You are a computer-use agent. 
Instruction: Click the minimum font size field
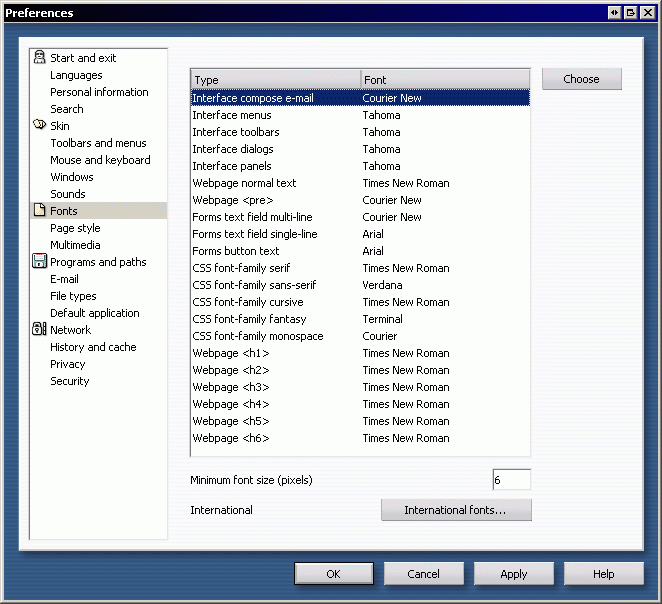pyautogui.click(x=510, y=480)
